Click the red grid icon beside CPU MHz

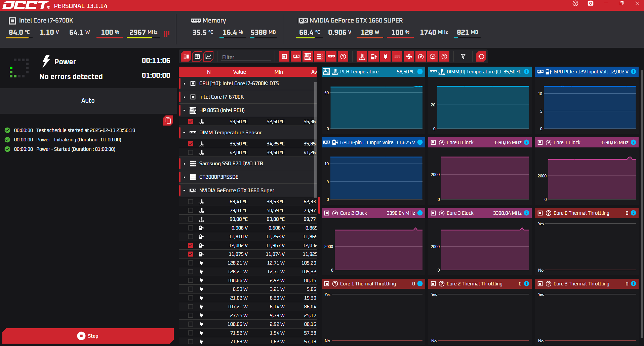pyautogui.click(x=167, y=34)
